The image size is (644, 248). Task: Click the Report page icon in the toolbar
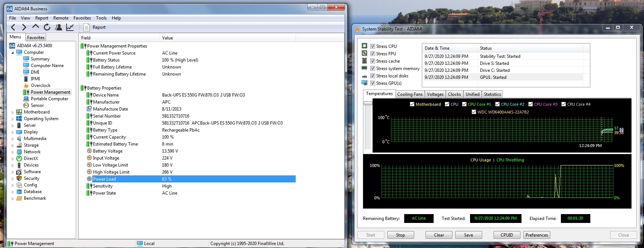86,27
